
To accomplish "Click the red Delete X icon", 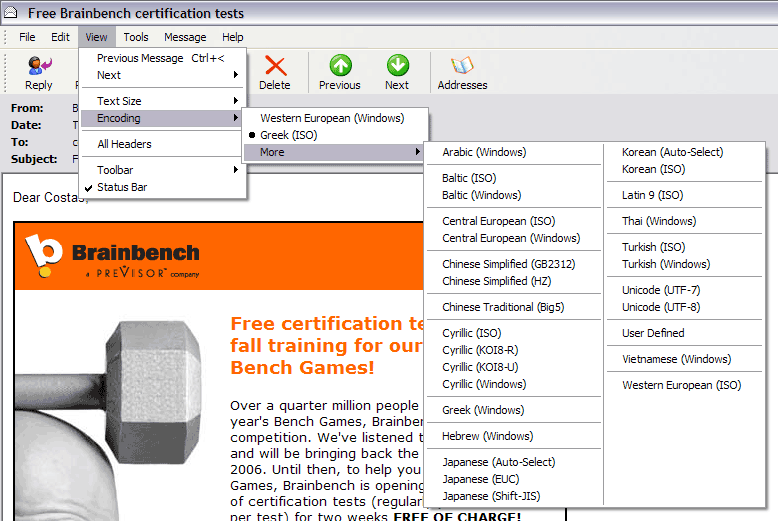I will click(275, 65).
